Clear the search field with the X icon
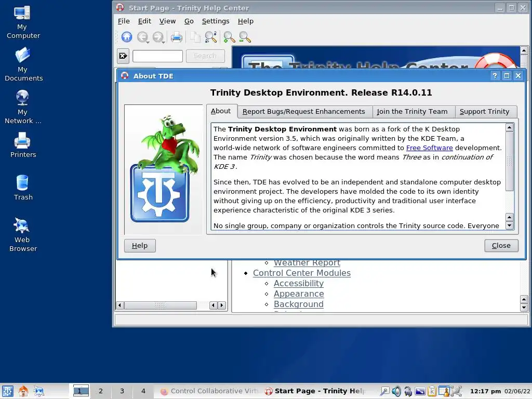The width and height of the screenshot is (532, 399). pos(123,56)
